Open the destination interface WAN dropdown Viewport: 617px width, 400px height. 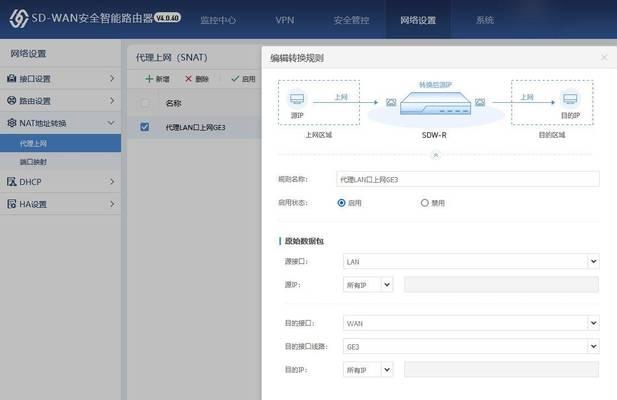[470, 323]
